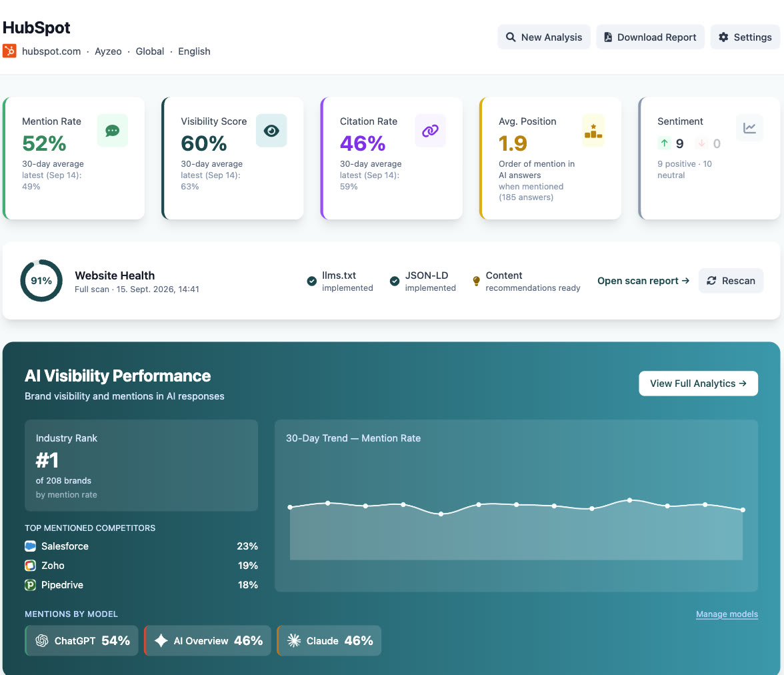The height and width of the screenshot is (675, 784).
Task: Select the ChatGPT 54% model chip
Action: [82, 640]
